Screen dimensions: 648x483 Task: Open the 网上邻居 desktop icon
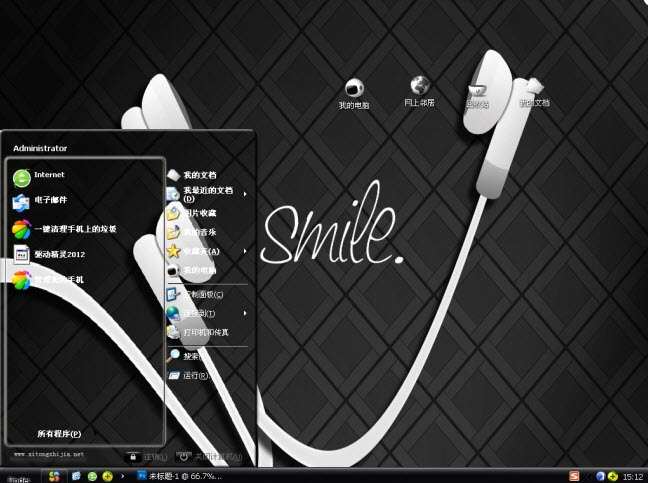tap(419, 91)
